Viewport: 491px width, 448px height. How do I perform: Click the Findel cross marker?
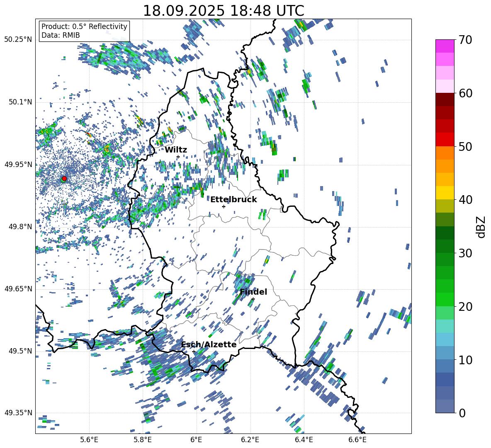tap(253, 299)
